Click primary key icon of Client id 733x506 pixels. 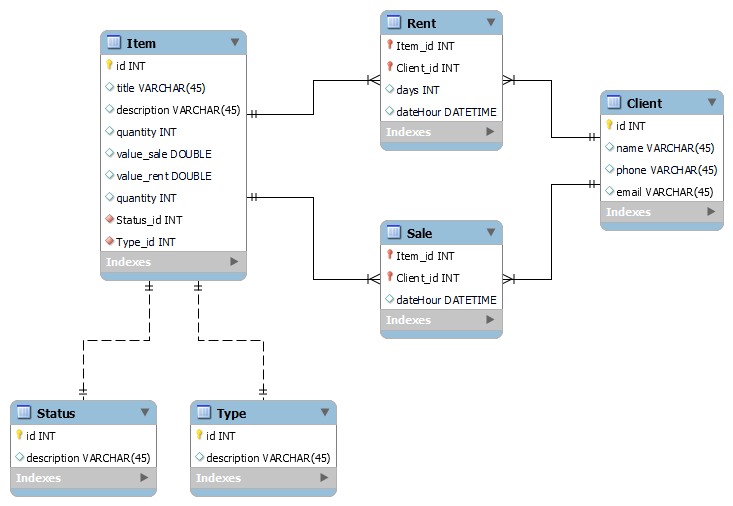click(609, 124)
